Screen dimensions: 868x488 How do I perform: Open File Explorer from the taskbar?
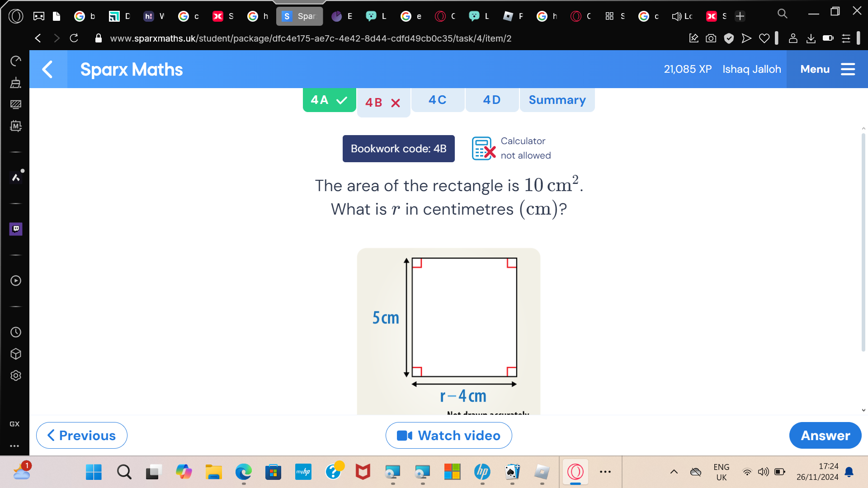(213, 472)
